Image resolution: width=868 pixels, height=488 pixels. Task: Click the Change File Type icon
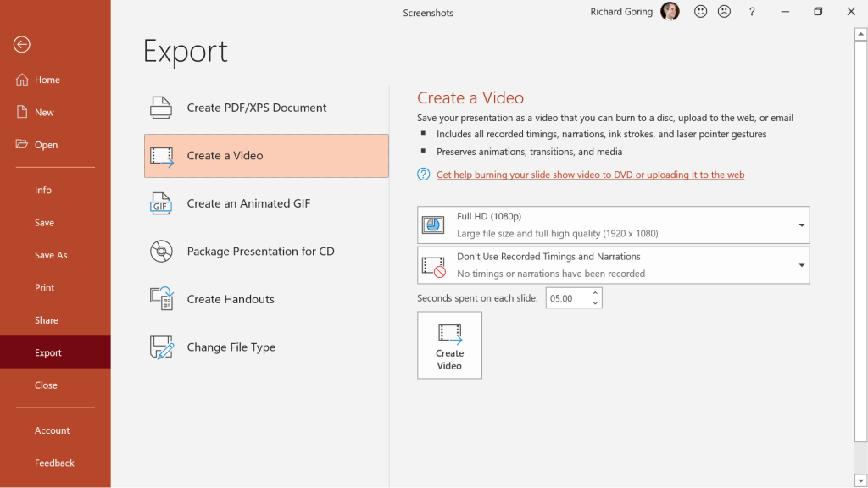click(x=161, y=347)
